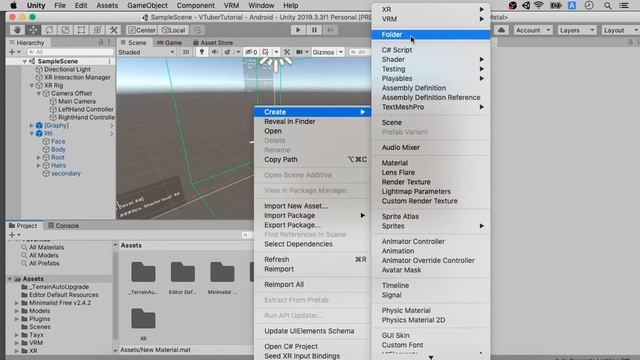Image resolution: width=640 pixels, height=360 pixels.
Task: Expand the [Graphy] object
Action: [x=32, y=125]
